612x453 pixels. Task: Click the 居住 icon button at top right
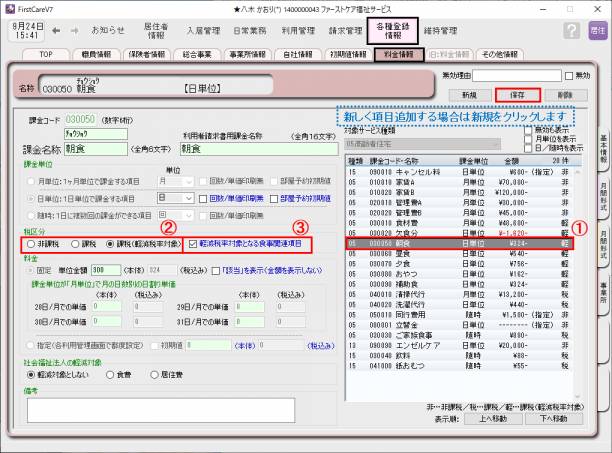pos(597,31)
